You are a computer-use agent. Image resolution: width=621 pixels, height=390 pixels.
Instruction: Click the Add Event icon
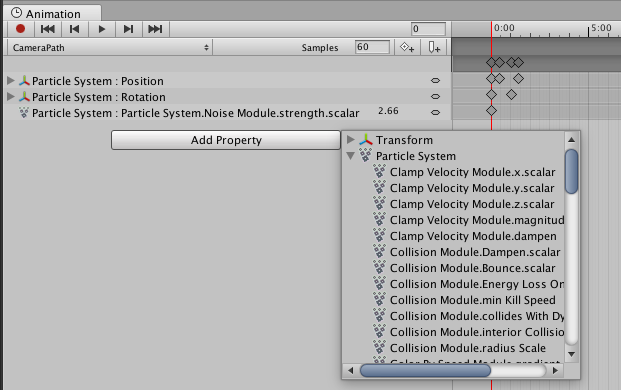(434, 48)
